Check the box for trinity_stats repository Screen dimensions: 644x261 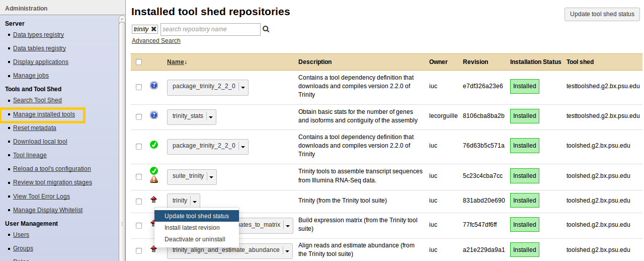139,117
